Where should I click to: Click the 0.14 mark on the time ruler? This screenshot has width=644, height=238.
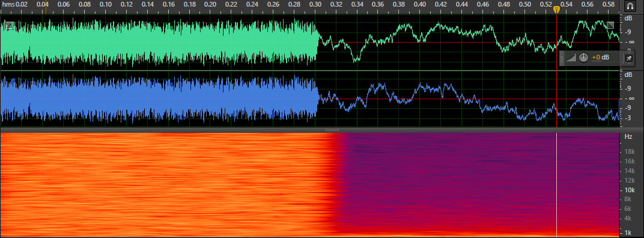click(147, 4)
